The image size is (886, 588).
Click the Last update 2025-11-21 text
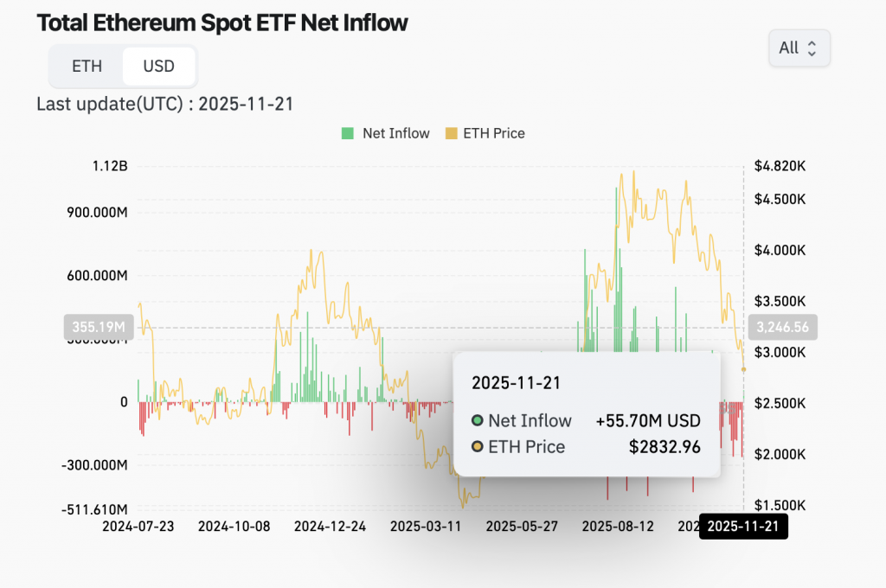click(164, 104)
